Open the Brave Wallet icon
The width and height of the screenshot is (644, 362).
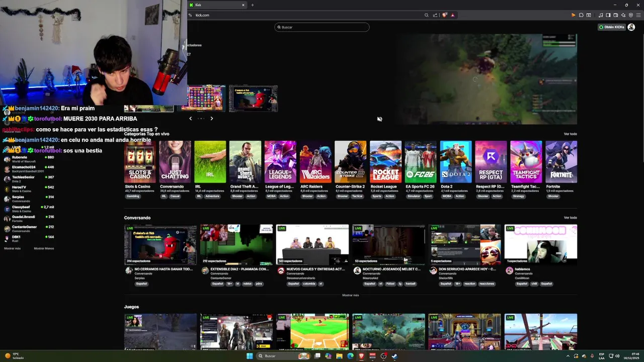(616, 15)
